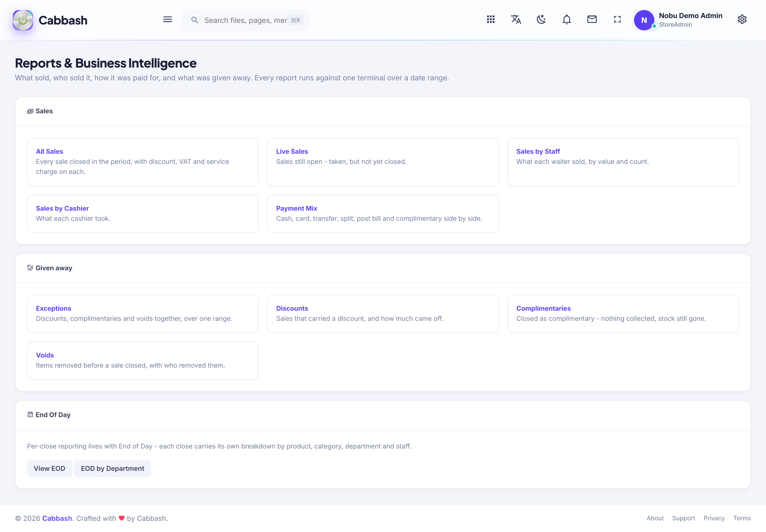
Task: Click the EOD by Department button
Action: 112,469
